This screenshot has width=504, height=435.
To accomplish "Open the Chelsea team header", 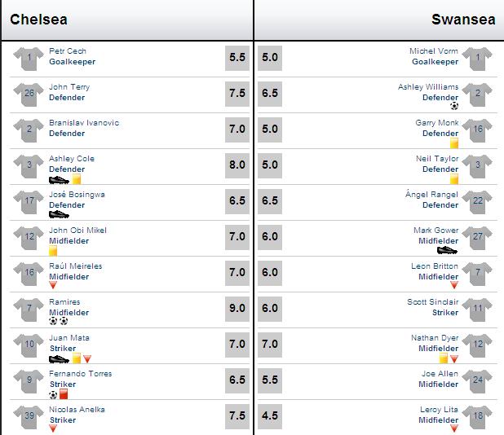I will tap(38, 20).
